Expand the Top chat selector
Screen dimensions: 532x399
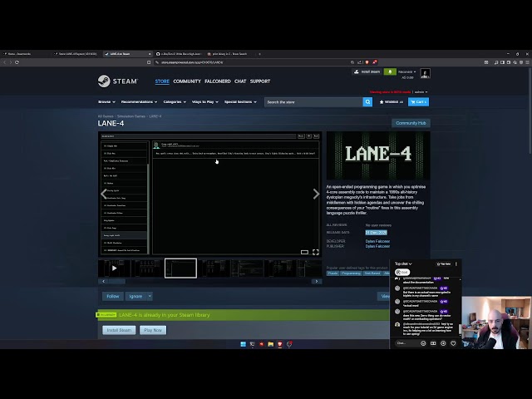pos(403,264)
